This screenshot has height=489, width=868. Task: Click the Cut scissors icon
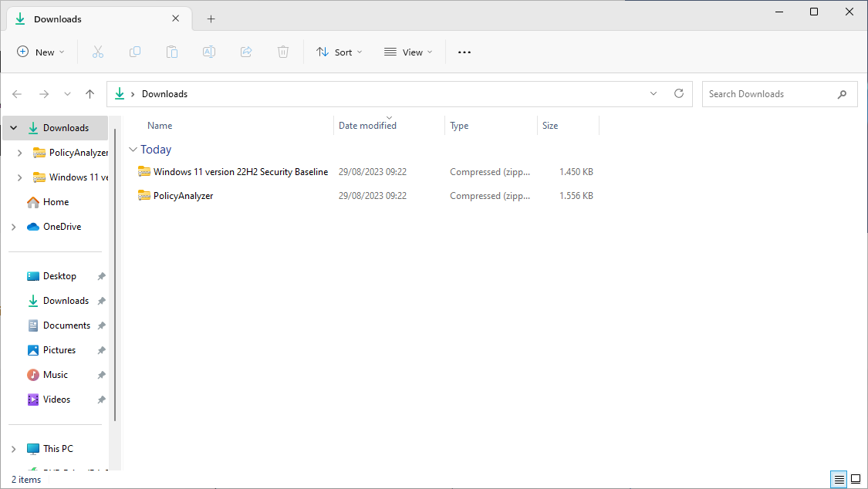(98, 52)
